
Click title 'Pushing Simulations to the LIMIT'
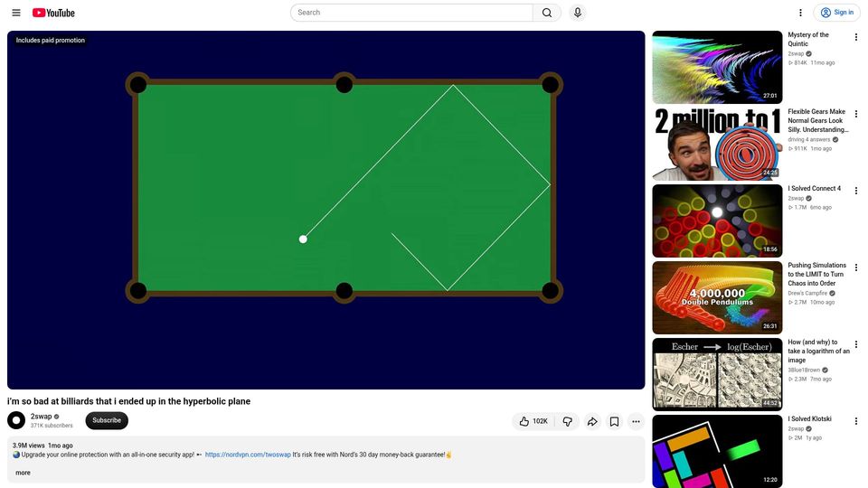[x=817, y=275]
